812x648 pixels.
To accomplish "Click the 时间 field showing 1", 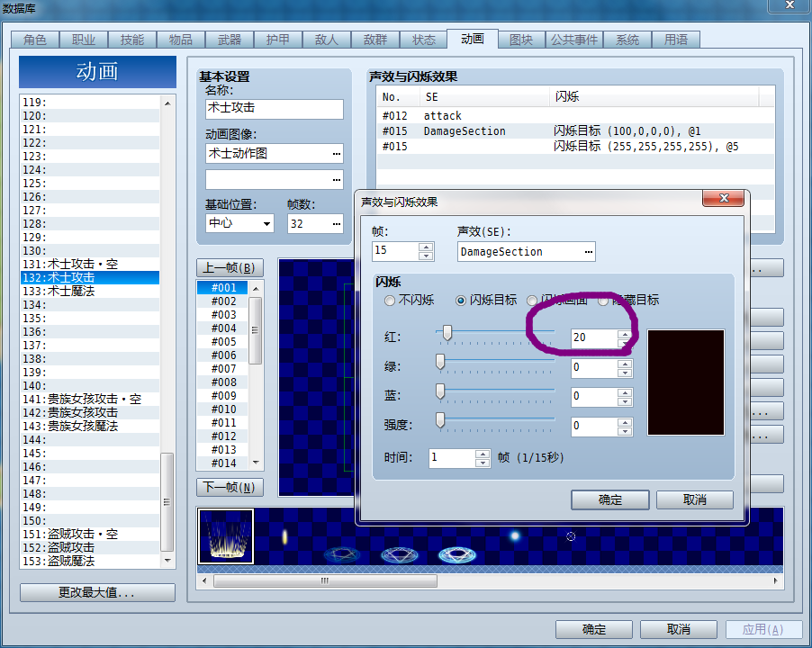I will click(452, 457).
